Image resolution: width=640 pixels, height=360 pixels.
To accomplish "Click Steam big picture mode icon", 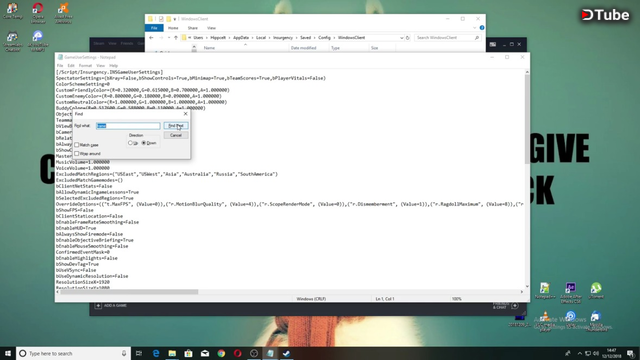I will (x=493, y=44).
